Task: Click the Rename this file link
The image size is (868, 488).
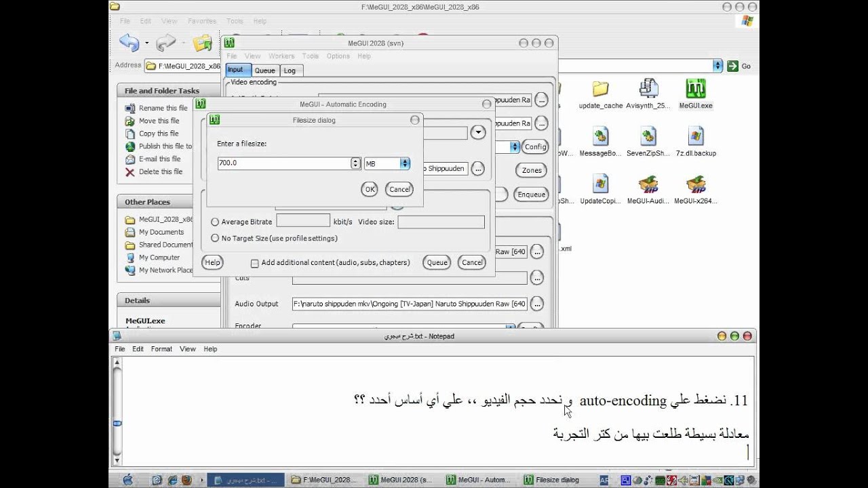Action: tap(163, 108)
